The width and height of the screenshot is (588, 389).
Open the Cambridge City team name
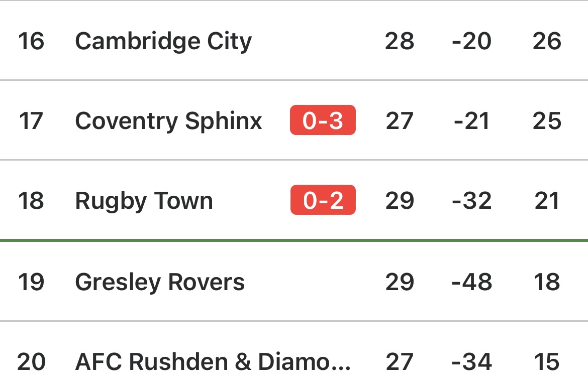pos(163,41)
